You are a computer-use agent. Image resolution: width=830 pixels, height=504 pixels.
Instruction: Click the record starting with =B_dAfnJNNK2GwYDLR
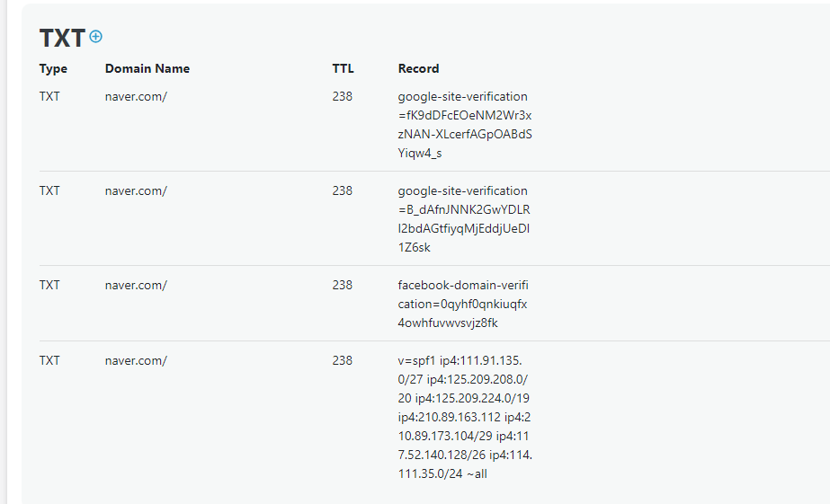pyautogui.click(x=464, y=219)
